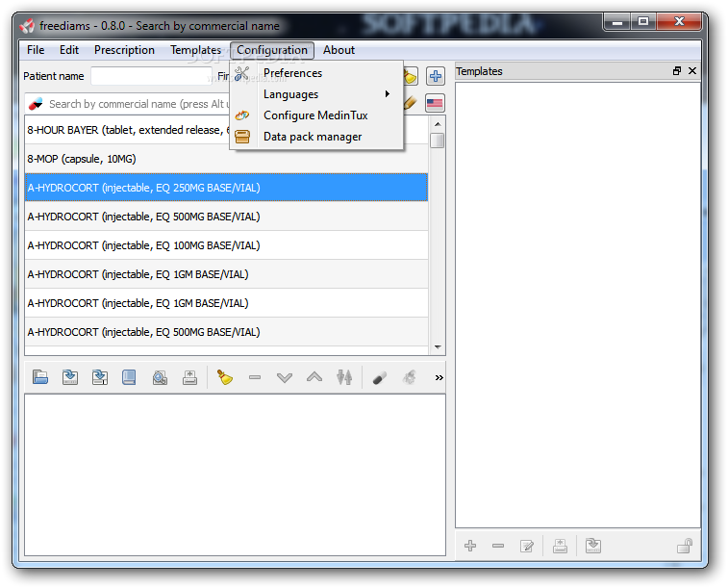Click the US flag database button
The image size is (728, 588).
click(435, 103)
